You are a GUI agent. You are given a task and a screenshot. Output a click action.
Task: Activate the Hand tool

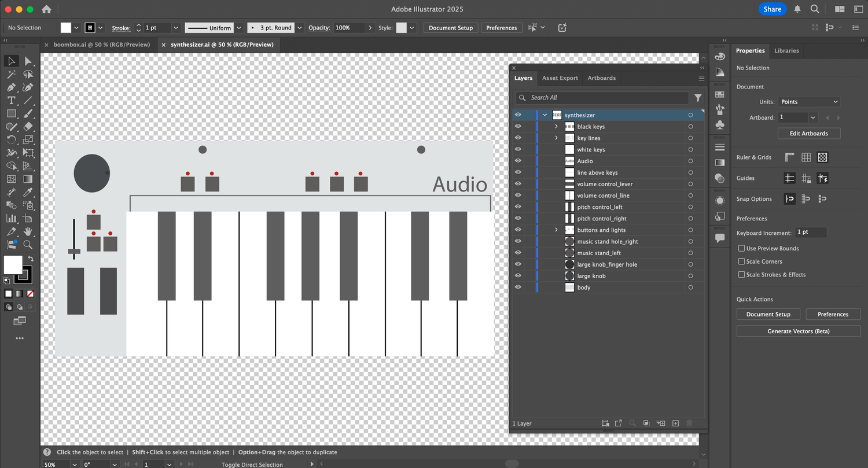[x=28, y=231]
